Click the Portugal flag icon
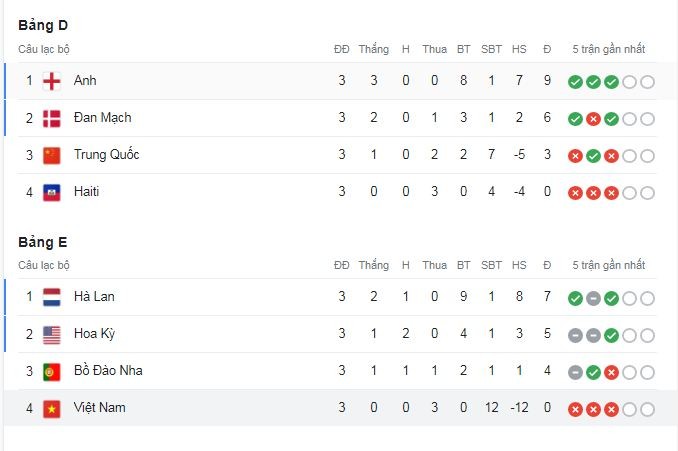Image resolution: width=678 pixels, height=451 pixels. pos(51,371)
